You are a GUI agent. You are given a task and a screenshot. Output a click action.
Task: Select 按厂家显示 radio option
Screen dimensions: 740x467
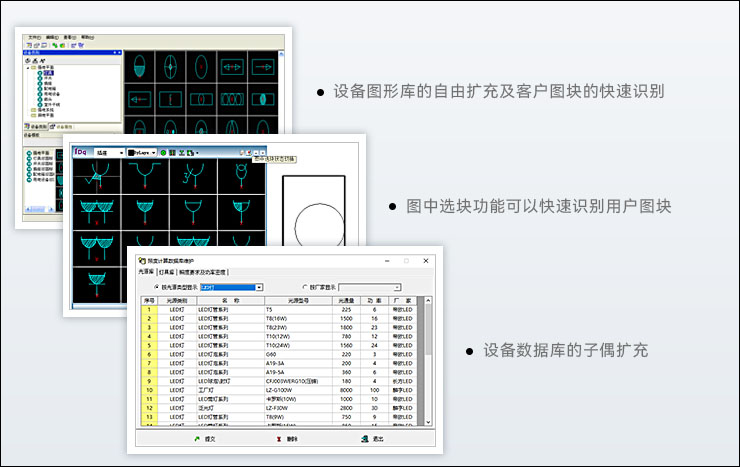click(x=305, y=287)
